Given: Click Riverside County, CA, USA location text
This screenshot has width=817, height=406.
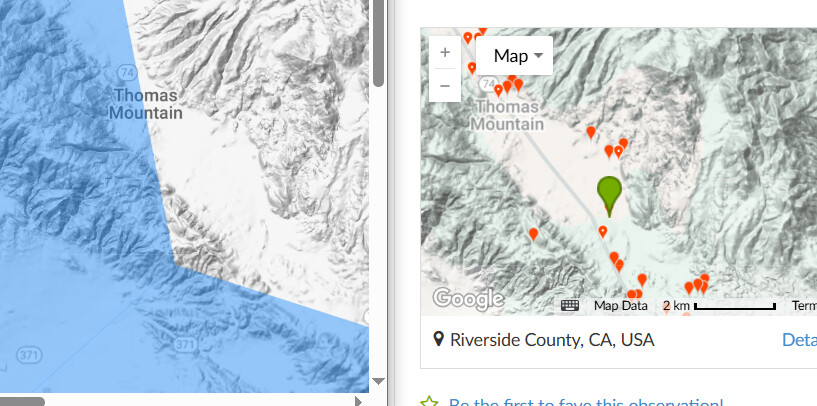Looking at the screenshot, I should (x=552, y=340).
